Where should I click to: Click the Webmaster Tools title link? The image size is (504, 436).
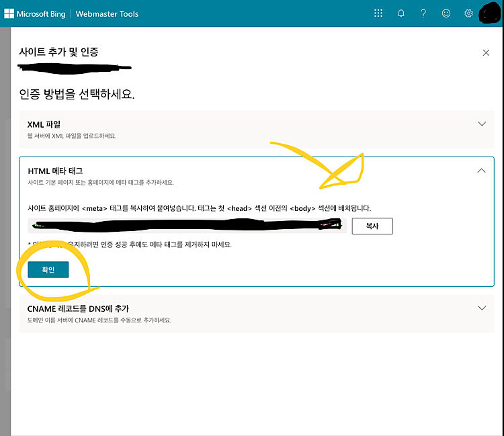tap(107, 14)
